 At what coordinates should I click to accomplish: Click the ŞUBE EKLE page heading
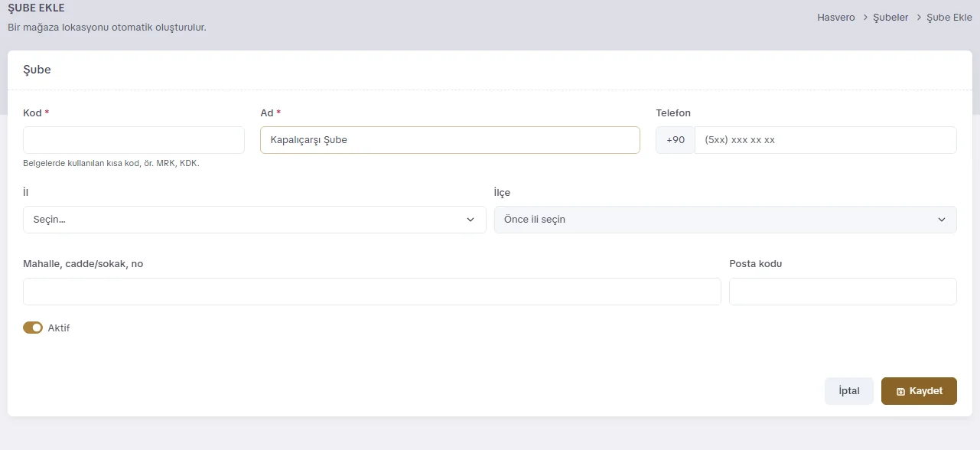click(36, 8)
